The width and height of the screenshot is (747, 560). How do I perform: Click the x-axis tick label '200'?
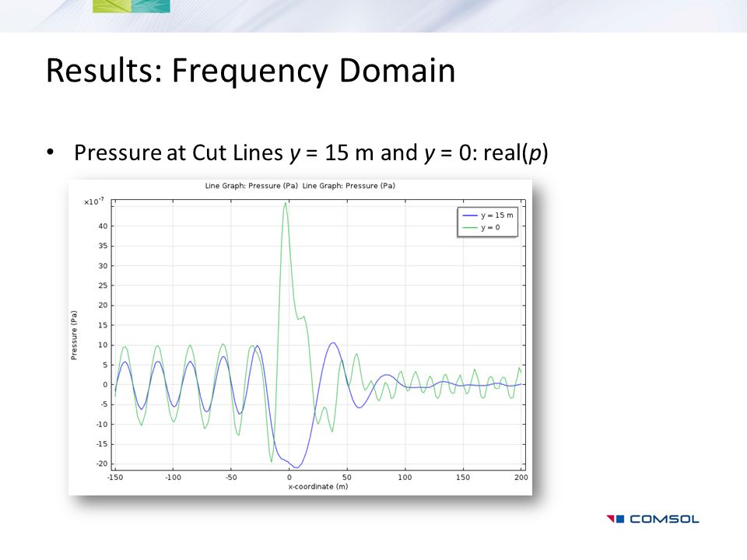click(521, 477)
